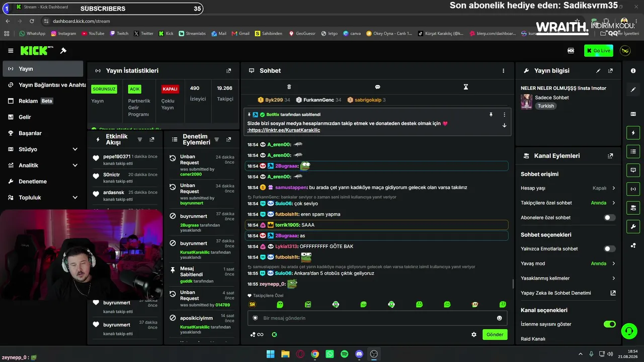Open chat settings gear icon

pyautogui.click(x=474, y=334)
